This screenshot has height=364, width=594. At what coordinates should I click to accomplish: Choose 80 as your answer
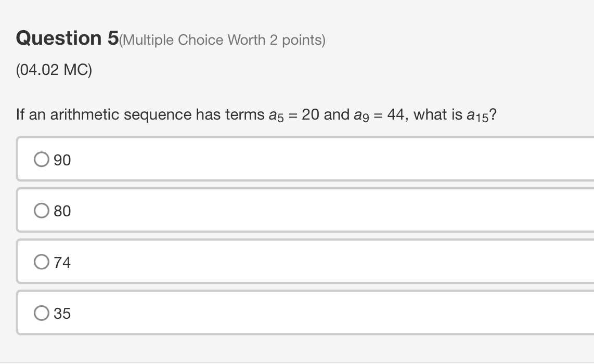[62, 211]
